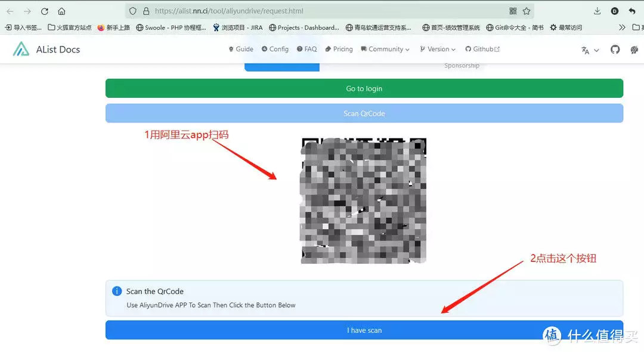
Task: Click the AList Docs logo
Action: pos(21,49)
